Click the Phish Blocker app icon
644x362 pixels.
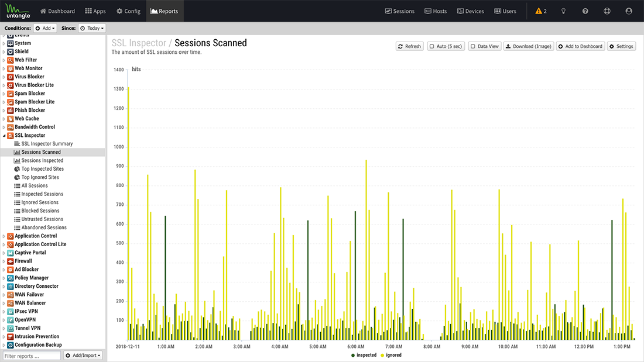11,111
